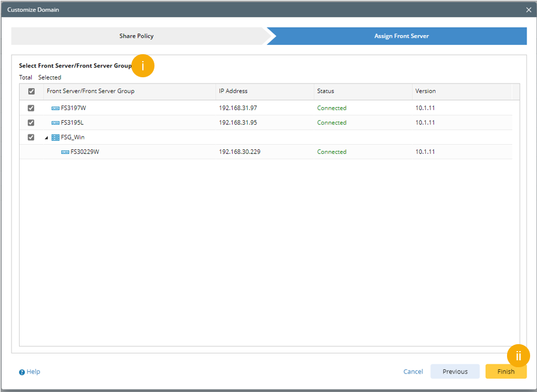Select the FS3195L row name
Image resolution: width=537 pixels, height=392 pixels.
(72, 123)
